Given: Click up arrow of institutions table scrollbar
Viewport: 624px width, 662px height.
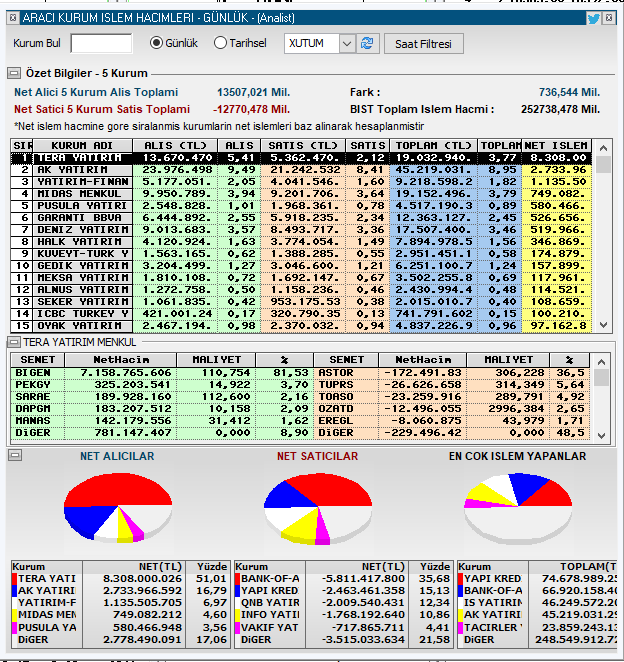Looking at the screenshot, I should (x=603, y=148).
